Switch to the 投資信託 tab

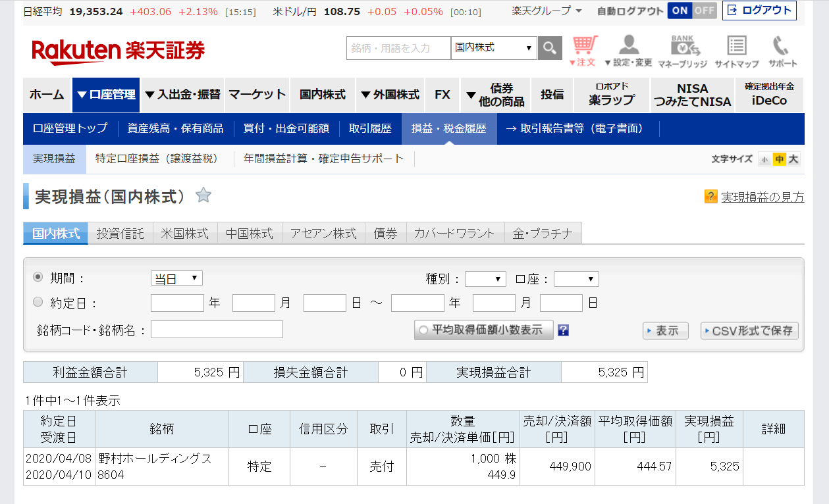pyautogui.click(x=120, y=234)
